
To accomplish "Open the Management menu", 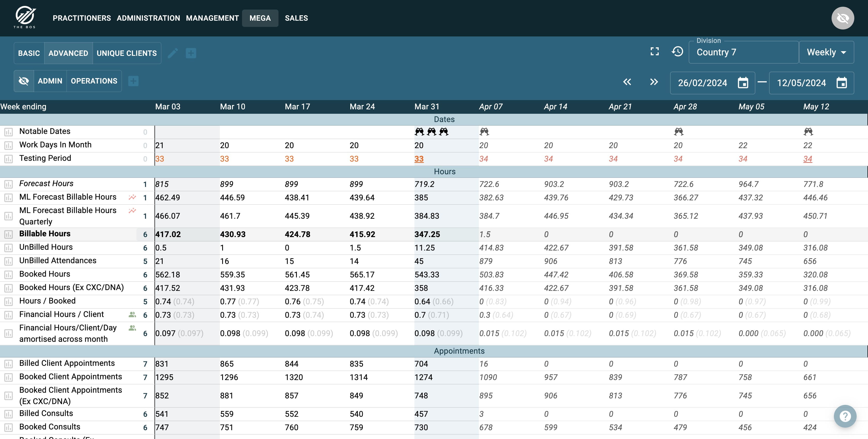I will (212, 18).
